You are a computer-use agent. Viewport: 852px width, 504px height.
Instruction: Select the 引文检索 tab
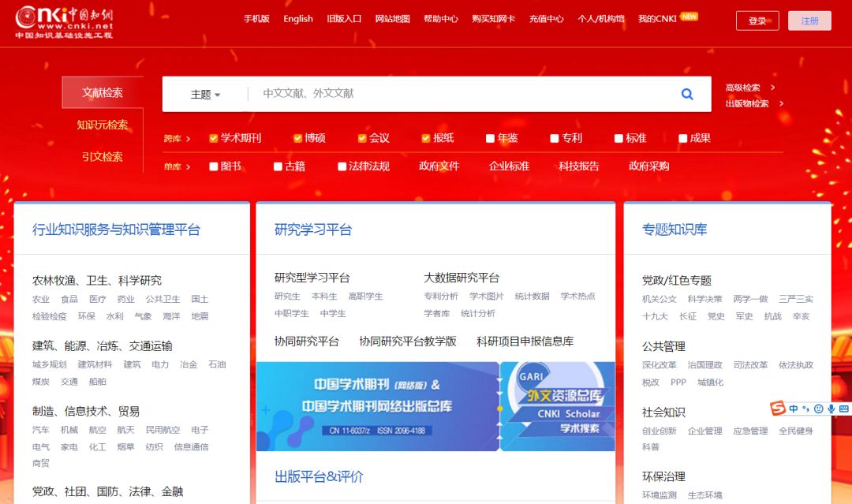(101, 157)
